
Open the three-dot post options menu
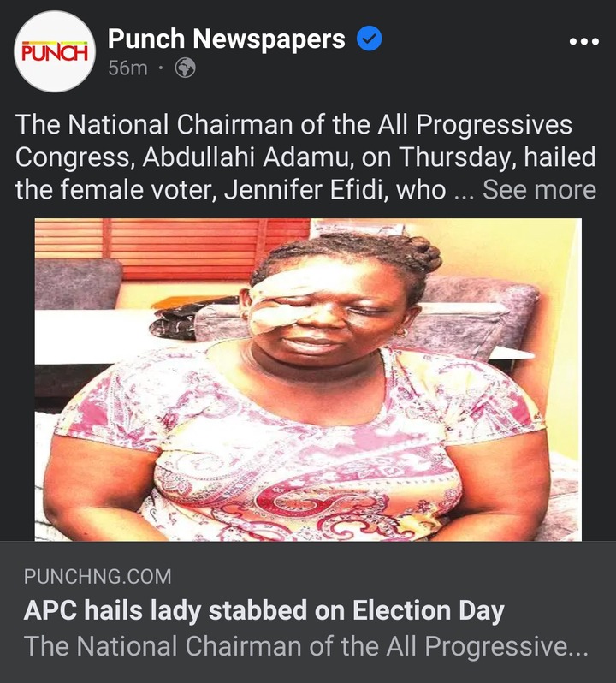pyautogui.click(x=583, y=41)
